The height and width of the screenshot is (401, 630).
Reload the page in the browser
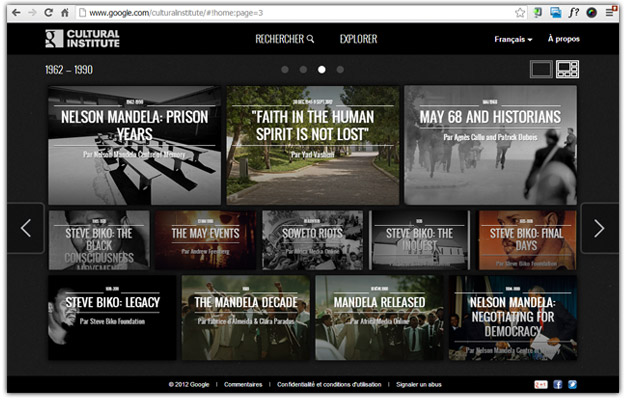(x=47, y=12)
